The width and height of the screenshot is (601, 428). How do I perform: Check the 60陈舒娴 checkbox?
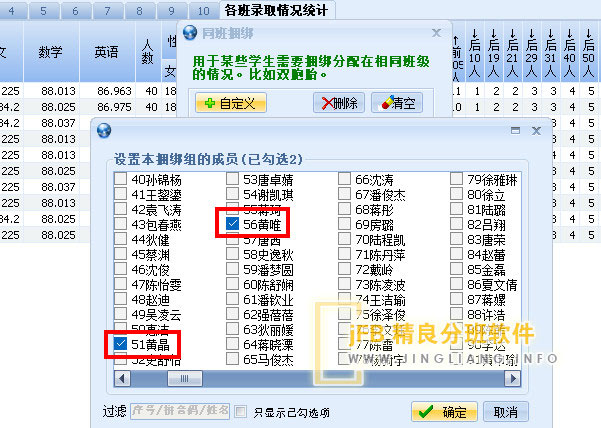point(232,284)
